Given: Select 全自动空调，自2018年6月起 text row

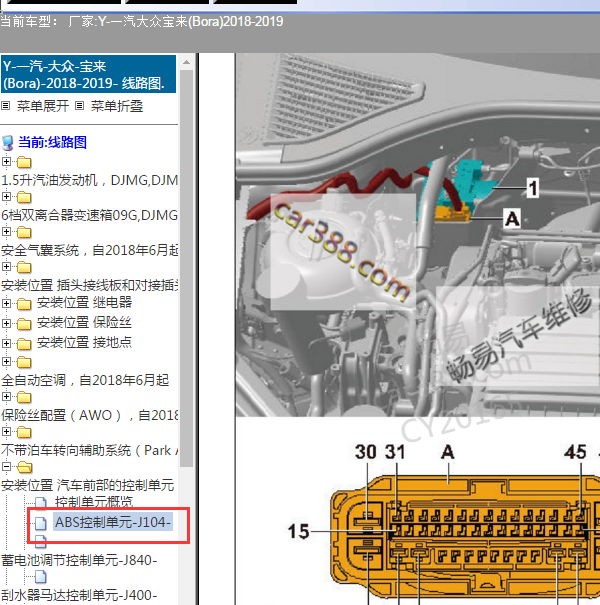Looking at the screenshot, I should click(85, 380).
